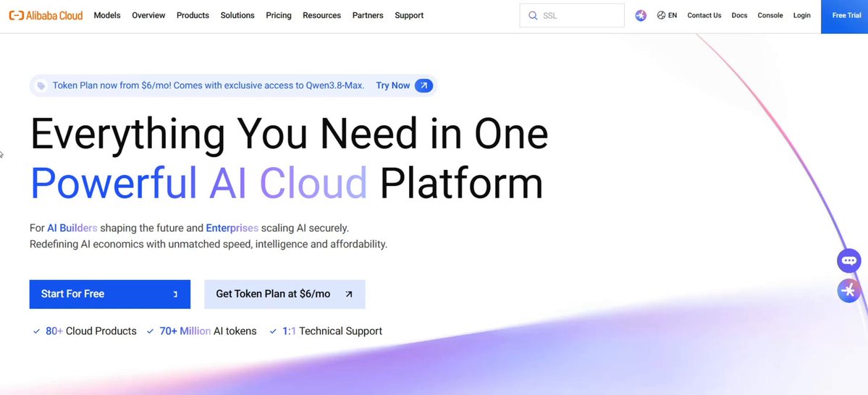Open the Partners menu

tap(368, 15)
